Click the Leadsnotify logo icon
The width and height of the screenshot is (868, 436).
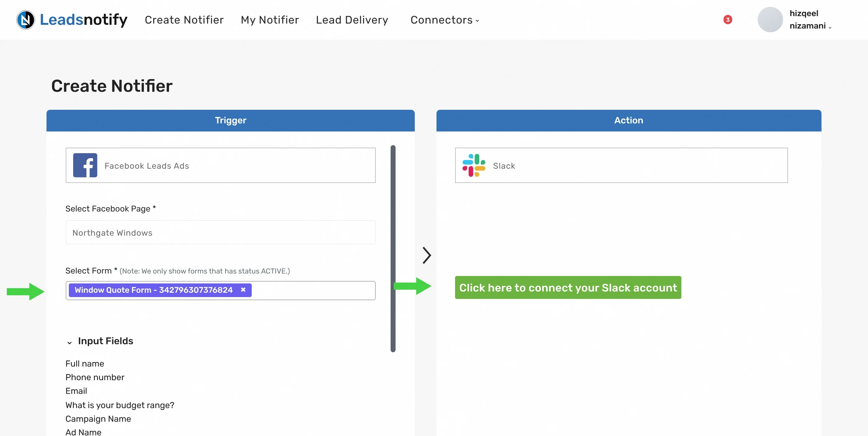click(26, 20)
